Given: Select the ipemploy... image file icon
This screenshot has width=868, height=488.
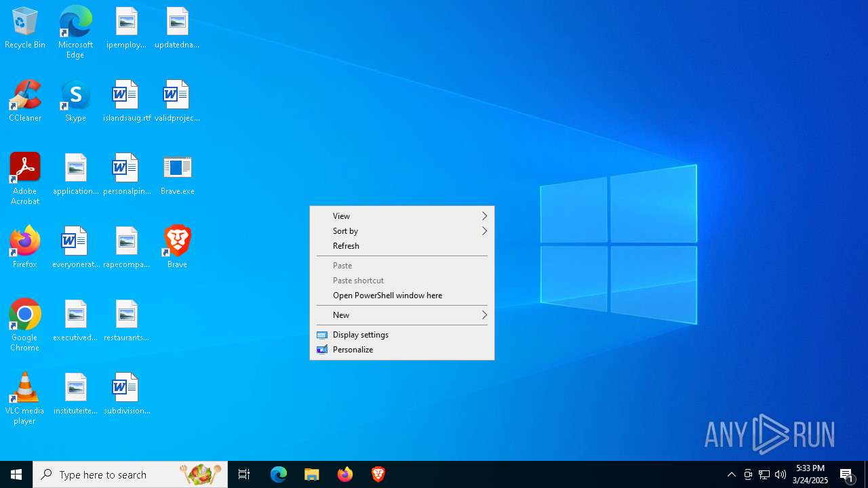Looking at the screenshot, I should coord(126,28).
